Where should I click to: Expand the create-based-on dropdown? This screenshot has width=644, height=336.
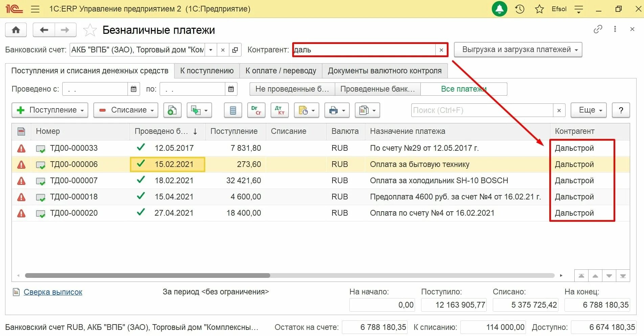click(199, 110)
